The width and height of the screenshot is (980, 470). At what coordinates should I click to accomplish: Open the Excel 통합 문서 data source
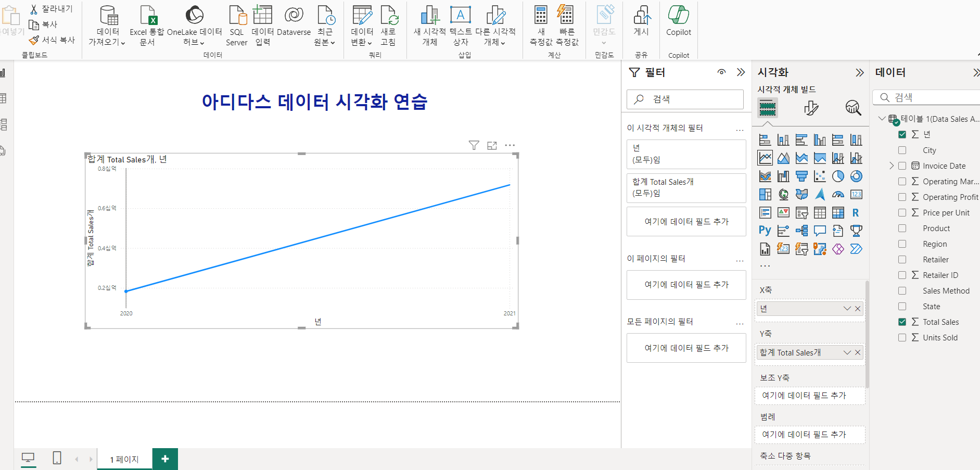pyautogui.click(x=147, y=26)
